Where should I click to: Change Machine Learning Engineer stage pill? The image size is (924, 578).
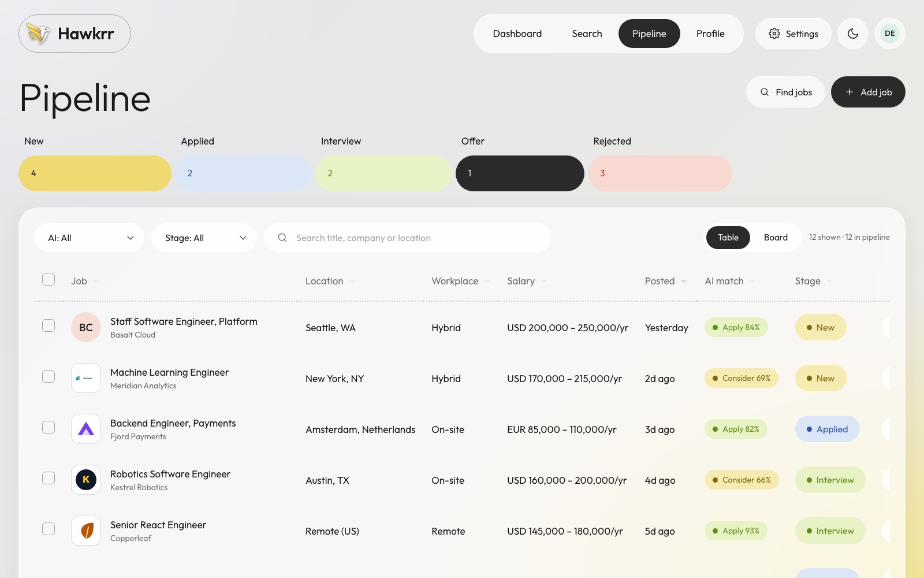click(821, 378)
